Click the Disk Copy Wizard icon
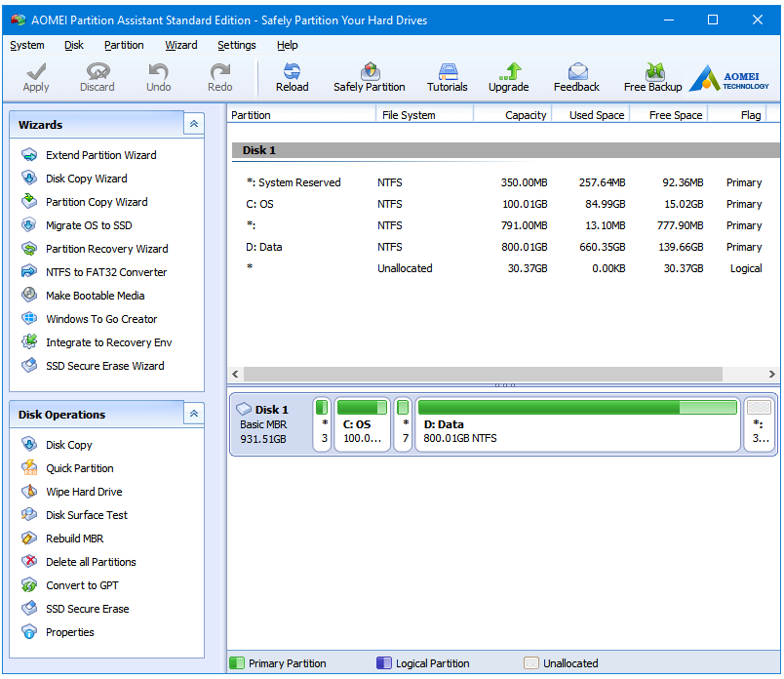784x679 pixels. (x=29, y=179)
